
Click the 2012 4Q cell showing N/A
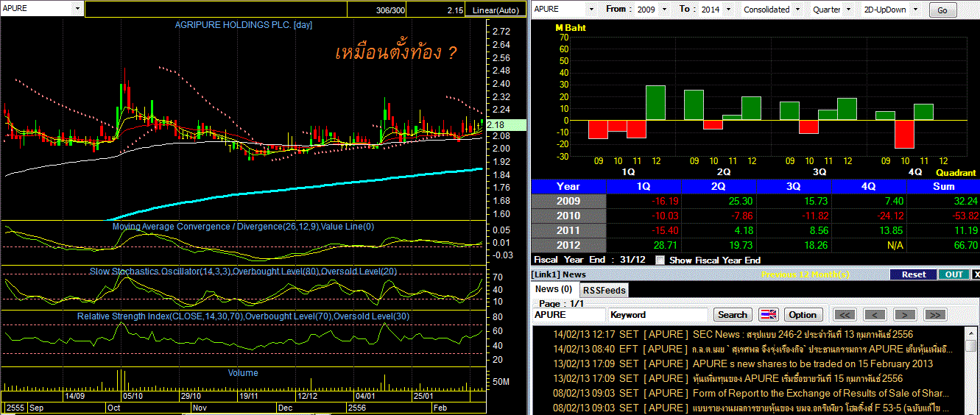(x=869, y=245)
